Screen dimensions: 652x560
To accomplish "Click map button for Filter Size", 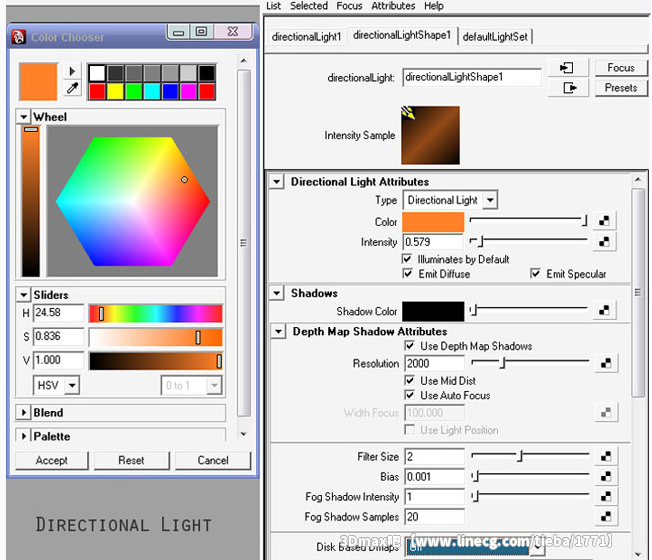I will [605, 456].
